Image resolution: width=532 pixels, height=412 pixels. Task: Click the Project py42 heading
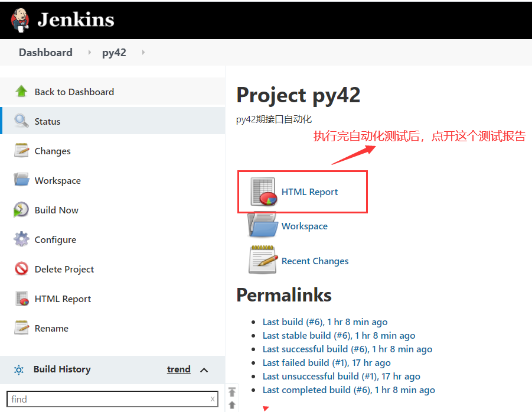(x=298, y=95)
